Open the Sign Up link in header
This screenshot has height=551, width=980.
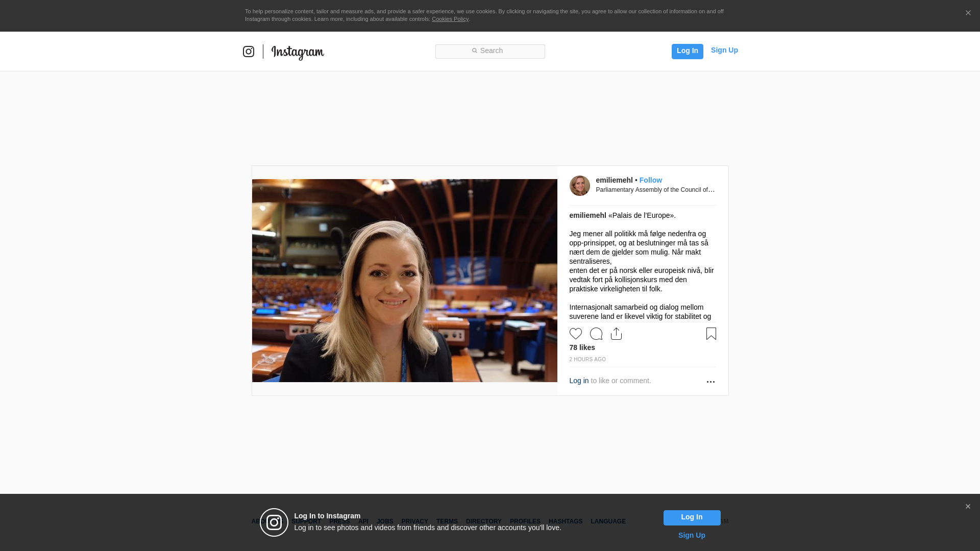(724, 50)
